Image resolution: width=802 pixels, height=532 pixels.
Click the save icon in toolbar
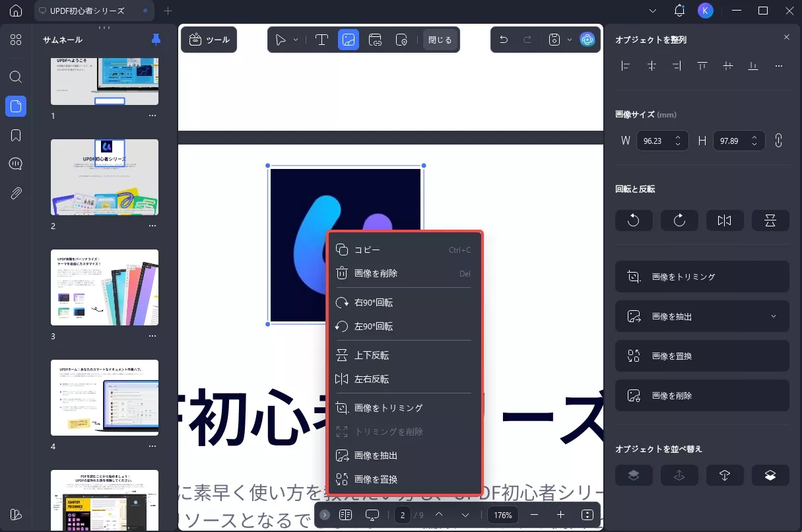click(x=554, y=40)
